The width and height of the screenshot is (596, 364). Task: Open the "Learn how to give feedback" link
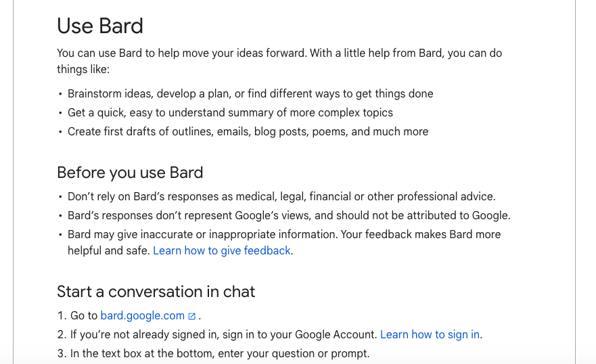point(222,250)
